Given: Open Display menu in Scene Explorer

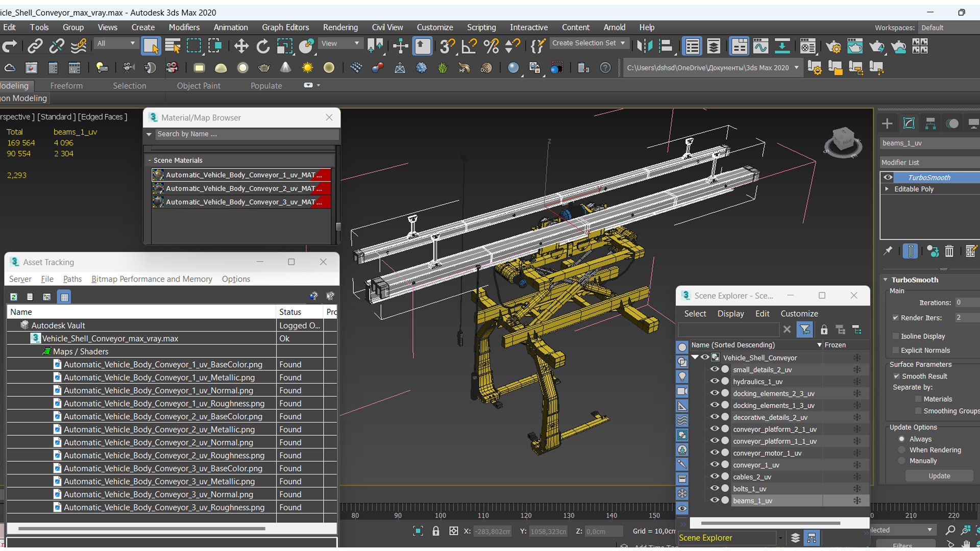Looking at the screenshot, I should [x=730, y=314].
